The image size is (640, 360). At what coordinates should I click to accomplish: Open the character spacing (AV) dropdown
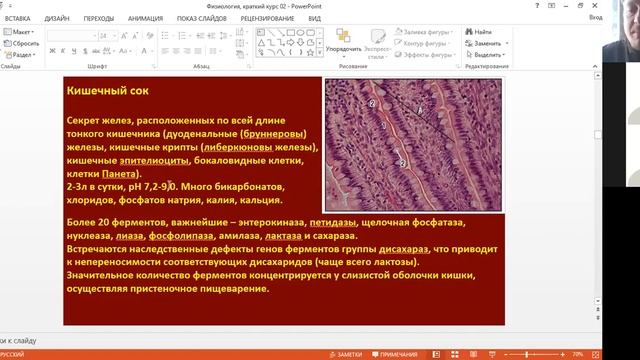click(x=109, y=51)
